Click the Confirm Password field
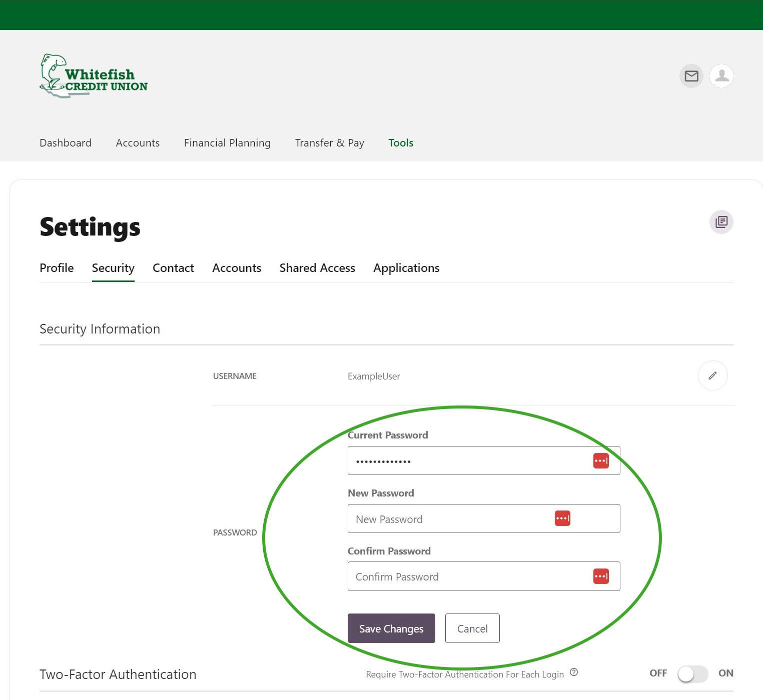The width and height of the screenshot is (763, 700). (x=450, y=576)
